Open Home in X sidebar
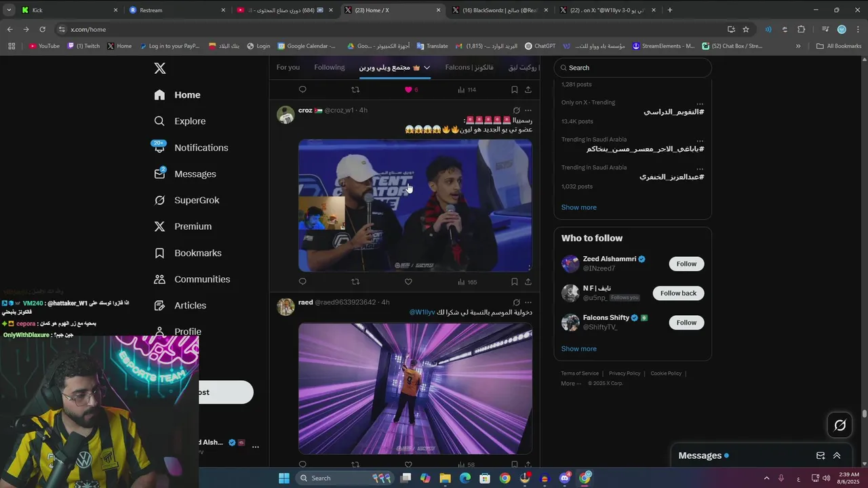 [x=177, y=95]
